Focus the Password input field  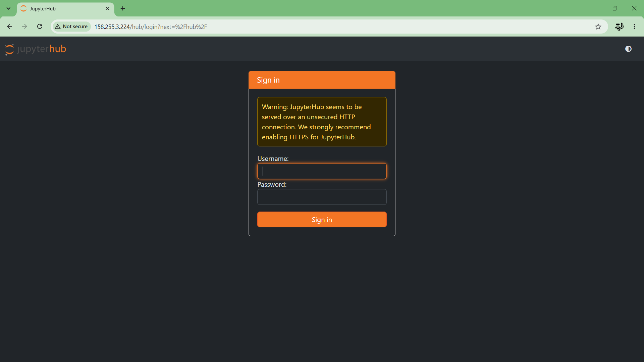pyautogui.click(x=322, y=197)
